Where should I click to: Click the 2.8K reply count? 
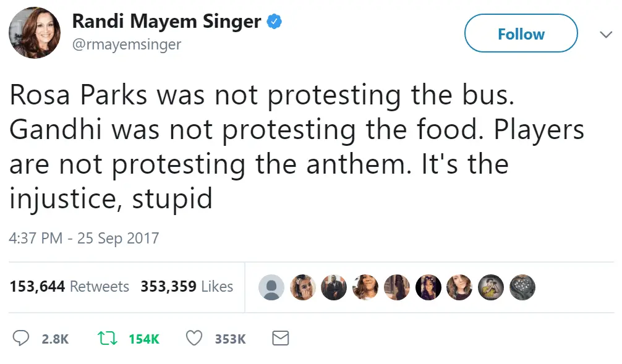click(55, 339)
